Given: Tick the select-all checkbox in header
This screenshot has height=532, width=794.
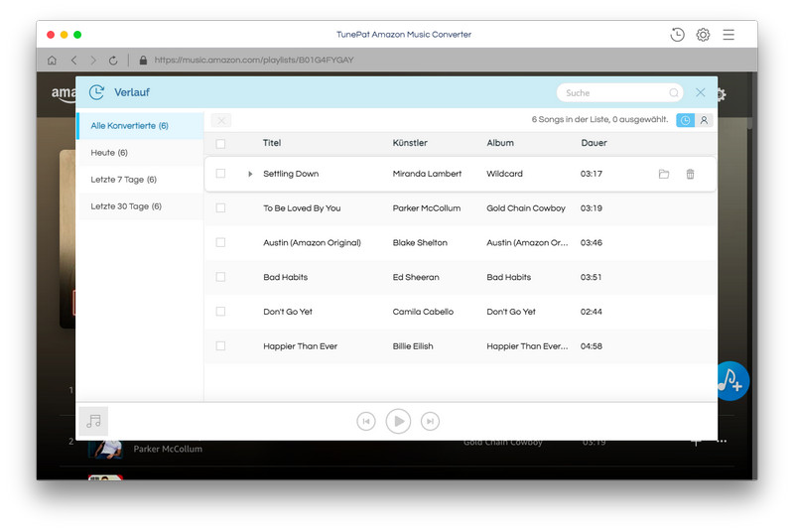Looking at the screenshot, I should [x=220, y=144].
